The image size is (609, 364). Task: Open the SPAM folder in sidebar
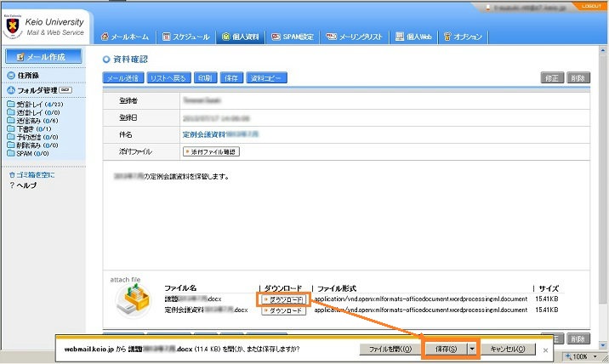click(x=26, y=154)
